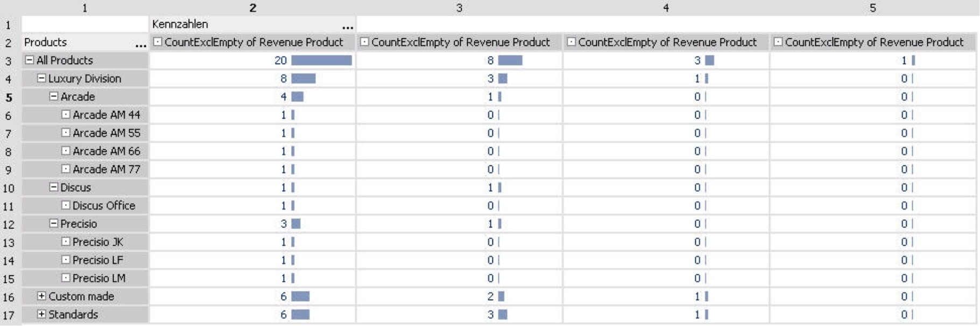Select the All Products row label
Image resolution: width=980 pixels, height=326 pixels.
65,60
